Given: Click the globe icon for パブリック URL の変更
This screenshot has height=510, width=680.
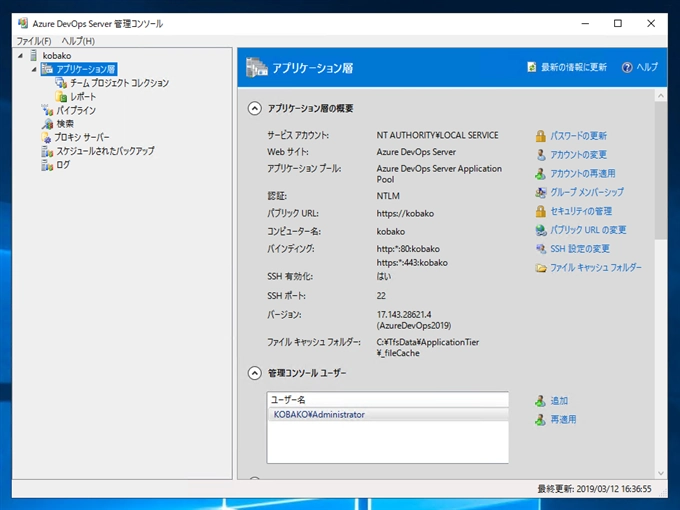Looking at the screenshot, I should [541, 230].
